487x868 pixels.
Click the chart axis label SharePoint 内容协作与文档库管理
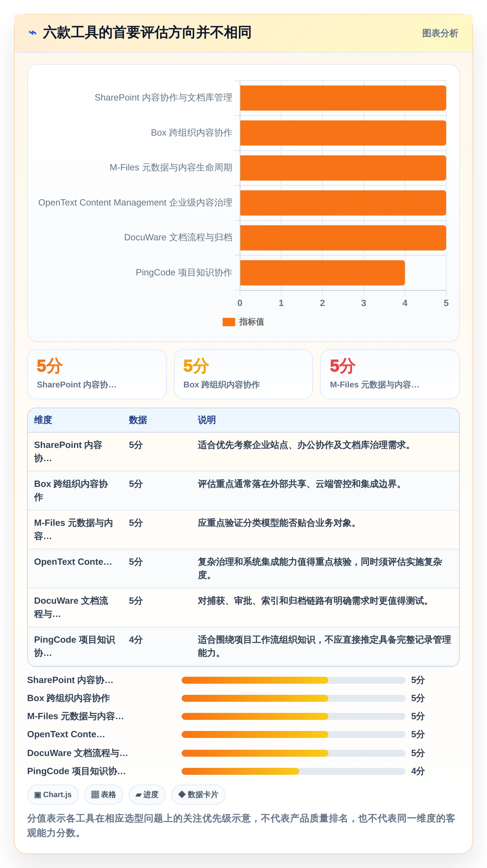point(163,98)
